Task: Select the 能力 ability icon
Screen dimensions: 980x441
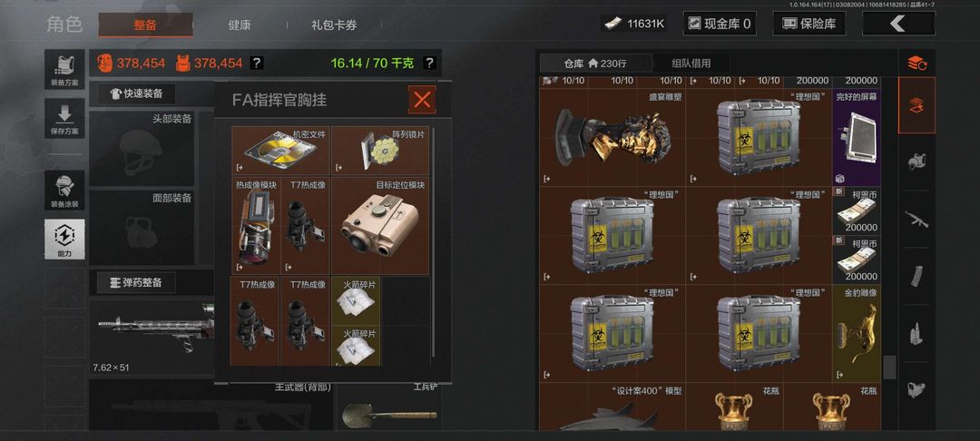Action: point(64,239)
